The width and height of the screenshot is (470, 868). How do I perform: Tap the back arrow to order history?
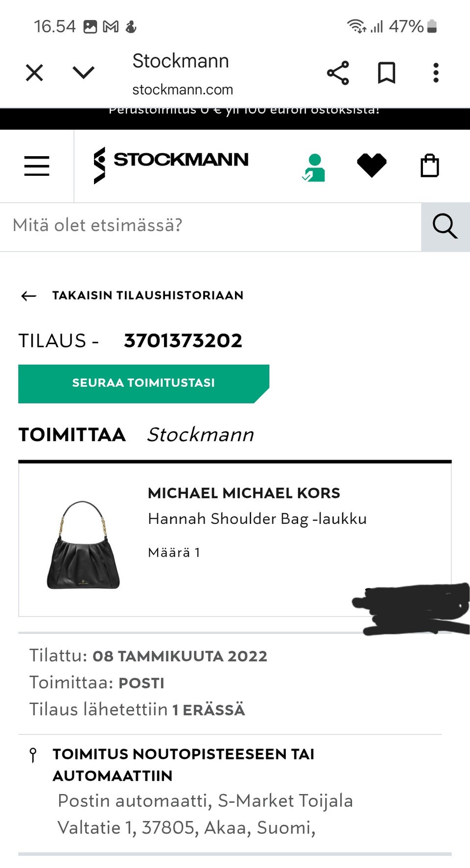(28, 295)
